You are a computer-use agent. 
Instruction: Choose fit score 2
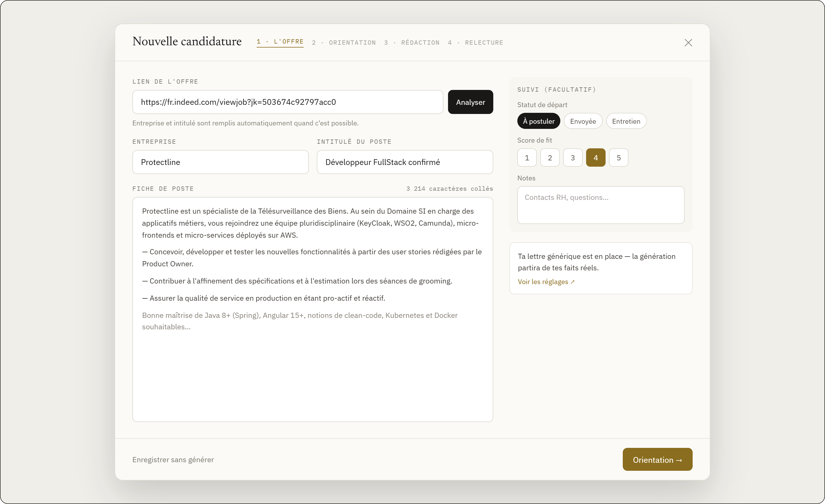click(x=549, y=157)
